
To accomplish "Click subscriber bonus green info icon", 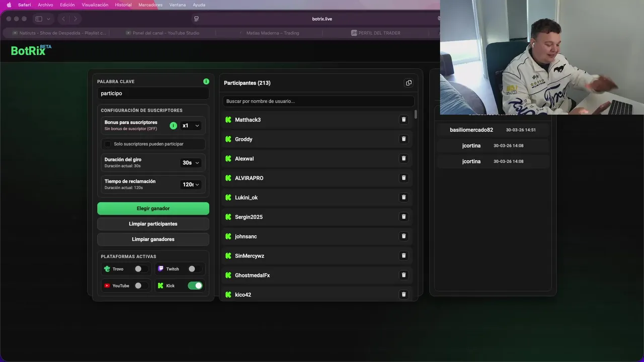I will tap(174, 126).
